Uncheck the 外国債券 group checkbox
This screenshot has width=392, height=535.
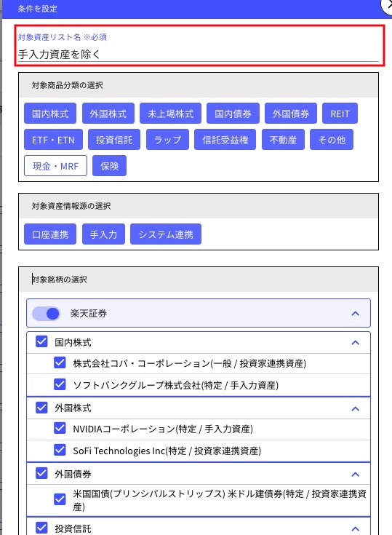click(41, 473)
